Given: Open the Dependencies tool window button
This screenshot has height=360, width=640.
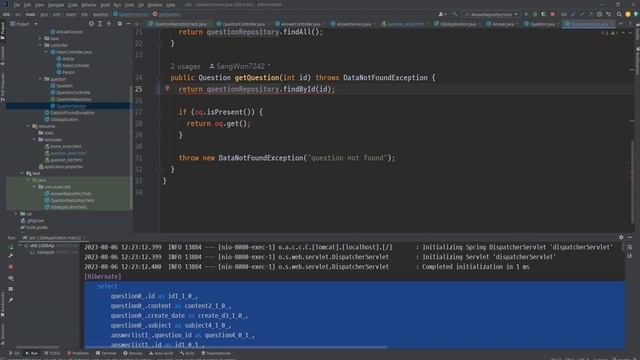Looking at the screenshot, I should [x=217, y=353].
